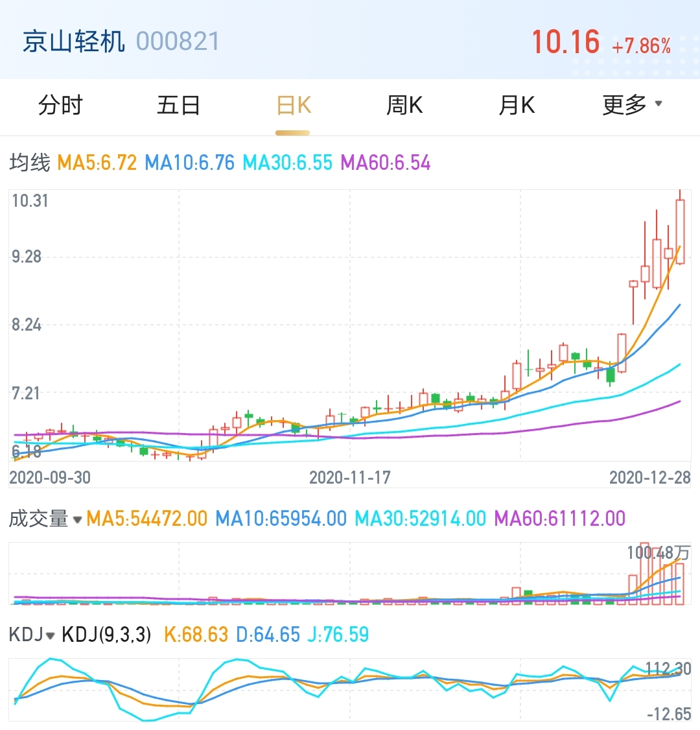The image size is (700, 730).
Task: Expand the 更多 dropdown
Action: pyautogui.click(x=632, y=105)
